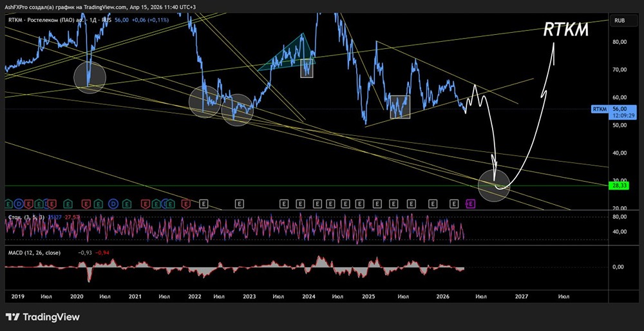Click the green 28,33 price level label
The image size is (644, 331).
[x=618, y=186]
